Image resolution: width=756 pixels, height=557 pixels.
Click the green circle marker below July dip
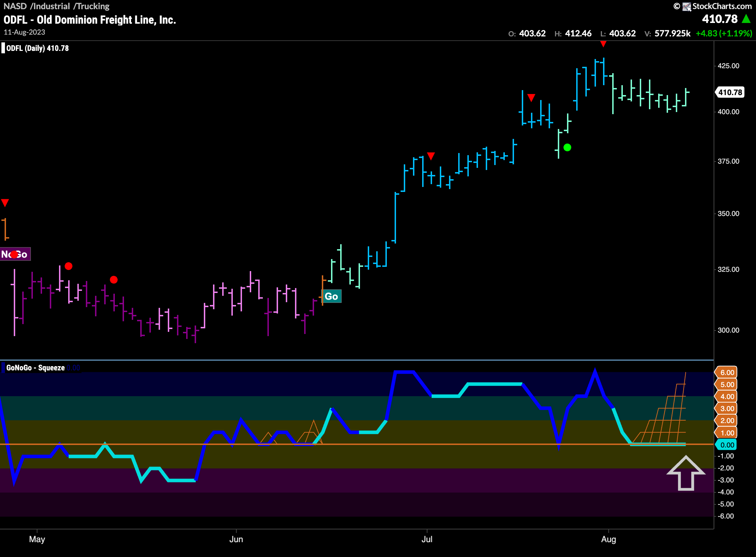[x=567, y=147]
